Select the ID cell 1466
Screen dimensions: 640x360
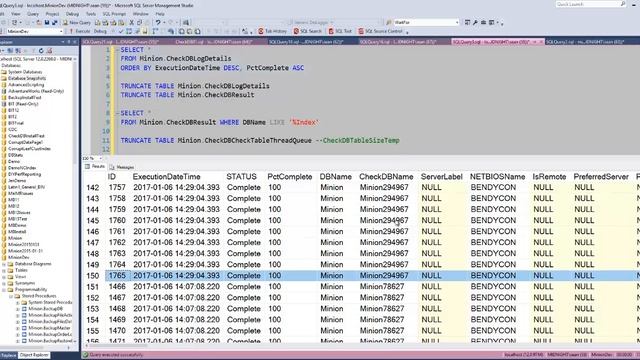118,287
